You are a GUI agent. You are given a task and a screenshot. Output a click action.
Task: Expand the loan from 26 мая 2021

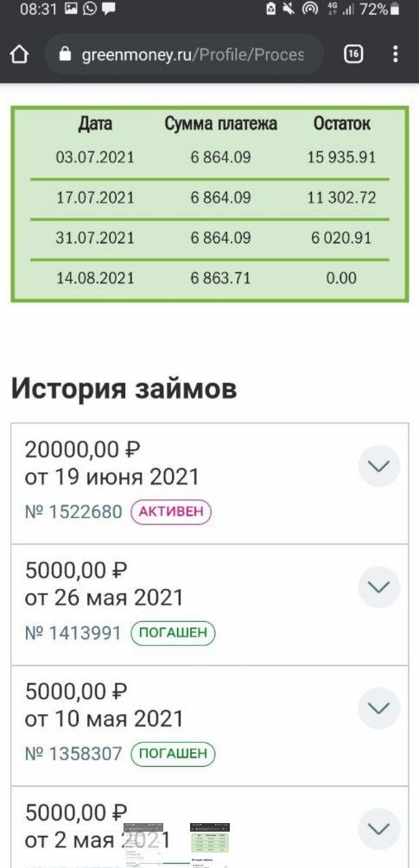379,586
